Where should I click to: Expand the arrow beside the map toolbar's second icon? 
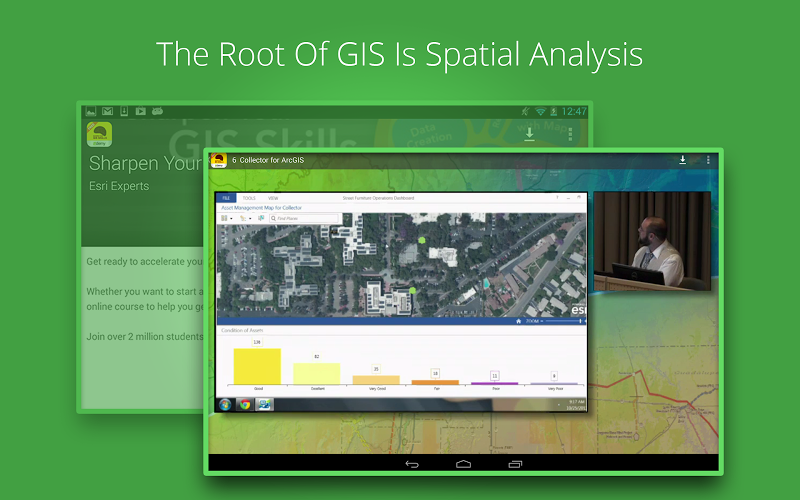point(250,219)
